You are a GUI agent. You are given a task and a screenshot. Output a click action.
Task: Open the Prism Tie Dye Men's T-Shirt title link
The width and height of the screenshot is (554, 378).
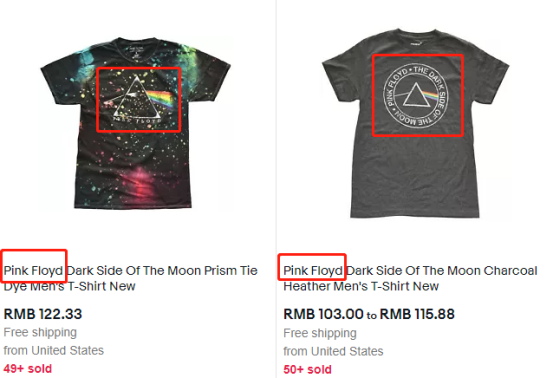[130, 278]
